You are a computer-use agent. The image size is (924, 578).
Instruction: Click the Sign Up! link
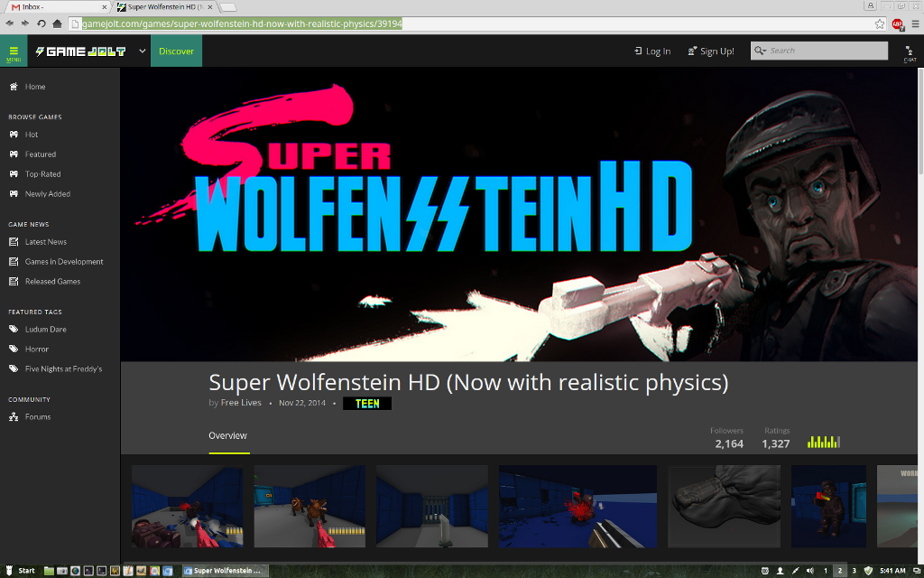[711, 51]
